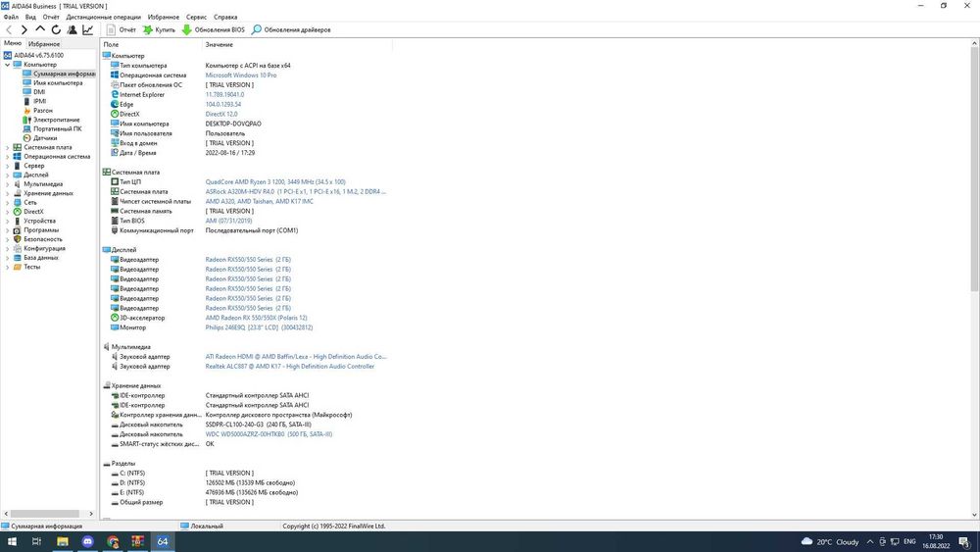Expand the Хранение данных tree node
The height and width of the screenshot is (552, 980).
point(8,193)
